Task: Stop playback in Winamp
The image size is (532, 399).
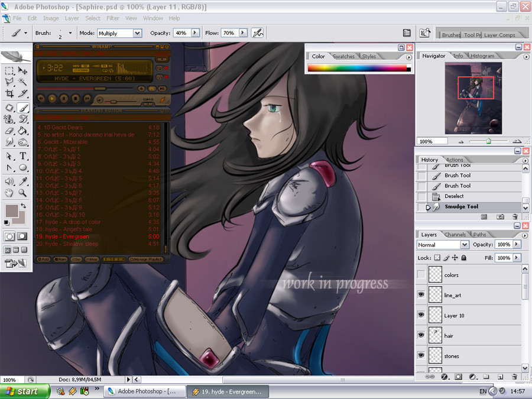Action: [75, 98]
